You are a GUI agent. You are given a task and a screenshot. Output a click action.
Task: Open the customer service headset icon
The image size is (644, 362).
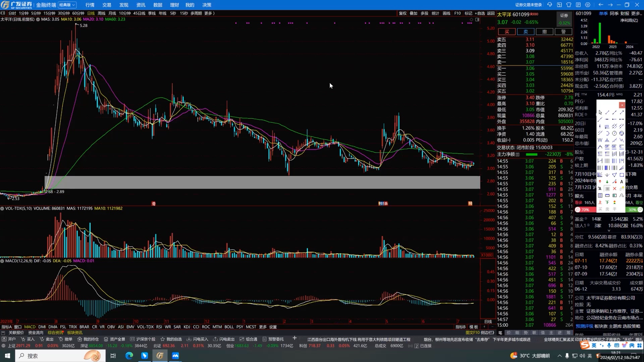pos(550,5)
